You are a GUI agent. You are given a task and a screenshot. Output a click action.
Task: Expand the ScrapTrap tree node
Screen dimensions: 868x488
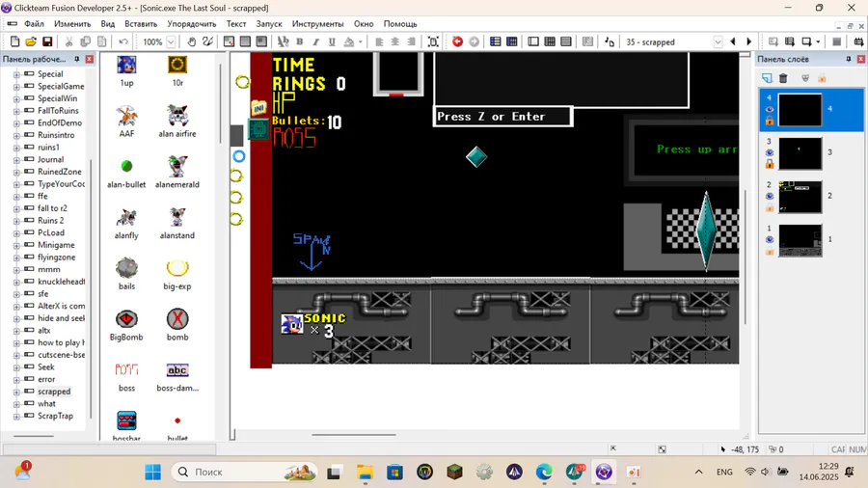16,416
